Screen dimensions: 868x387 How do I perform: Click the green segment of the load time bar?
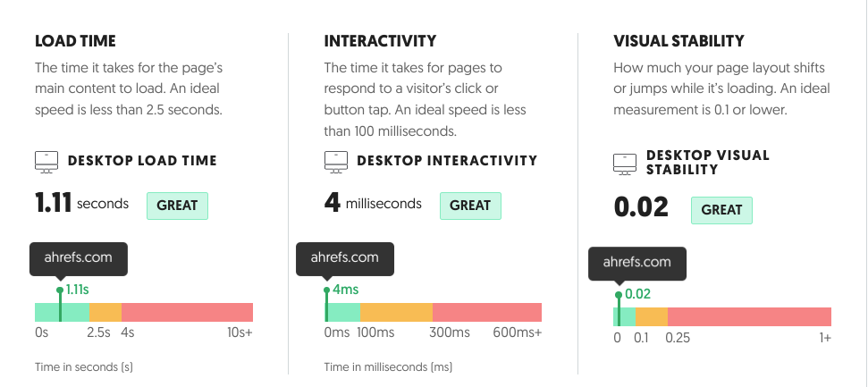62,312
